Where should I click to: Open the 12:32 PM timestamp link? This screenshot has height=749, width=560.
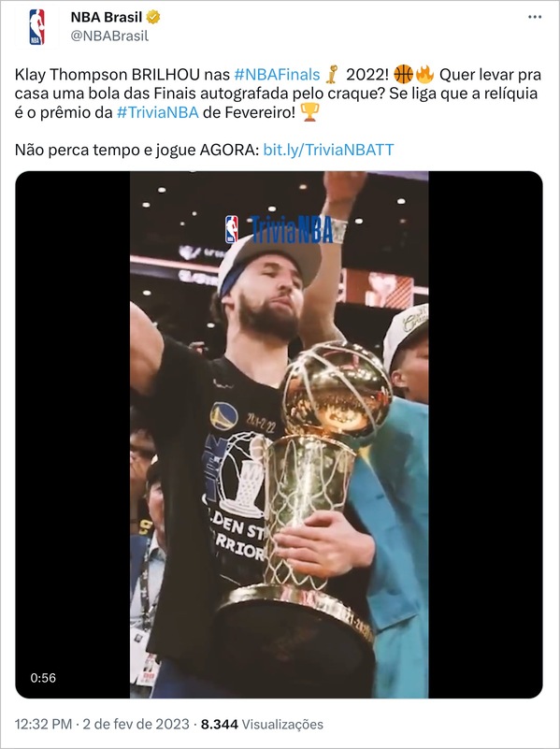tap(43, 724)
